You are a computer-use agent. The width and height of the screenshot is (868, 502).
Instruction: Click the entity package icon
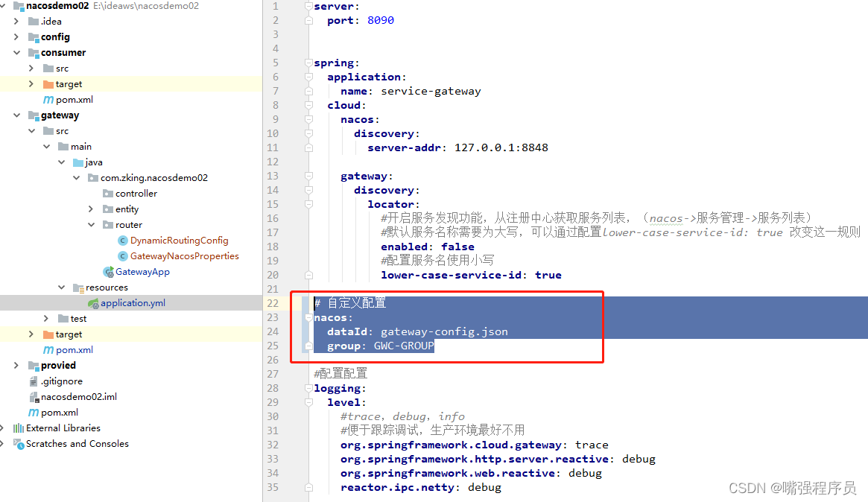click(x=108, y=209)
